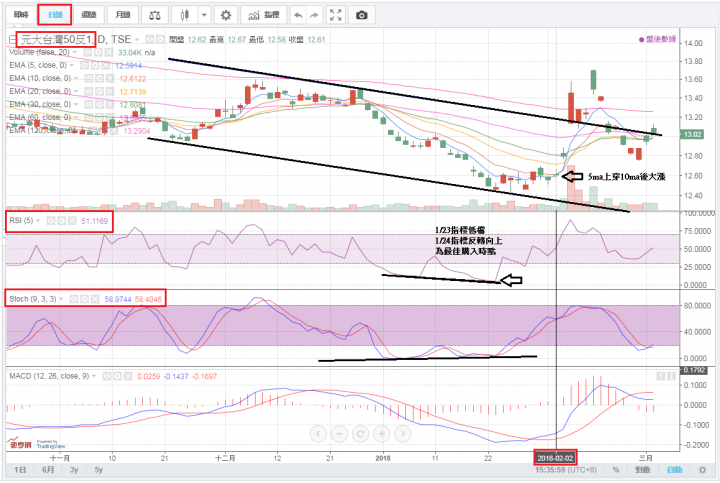
Task: Toggle visibility of main symbol series
Action: pyautogui.click(x=150, y=39)
